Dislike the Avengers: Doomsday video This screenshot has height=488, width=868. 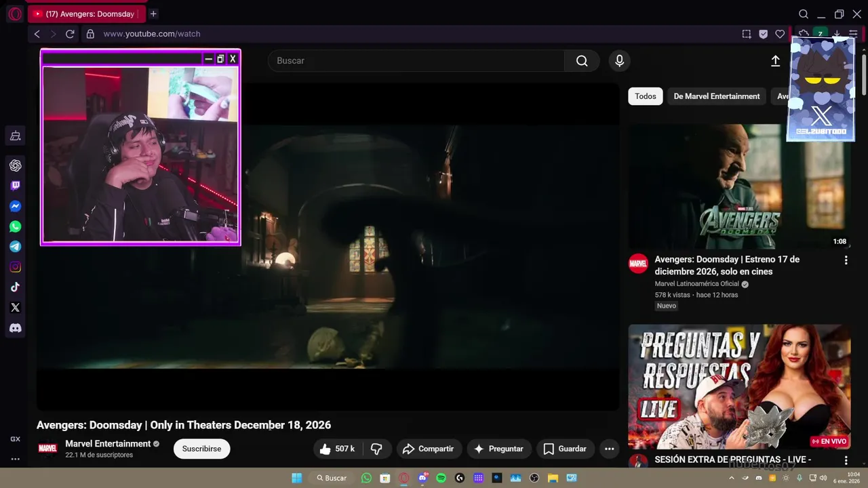(x=376, y=449)
